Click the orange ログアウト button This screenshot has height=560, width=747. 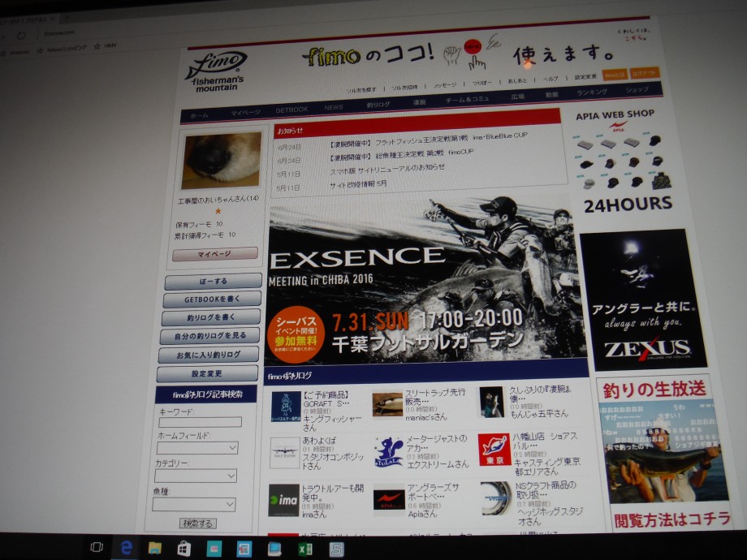click(x=645, y=73)
